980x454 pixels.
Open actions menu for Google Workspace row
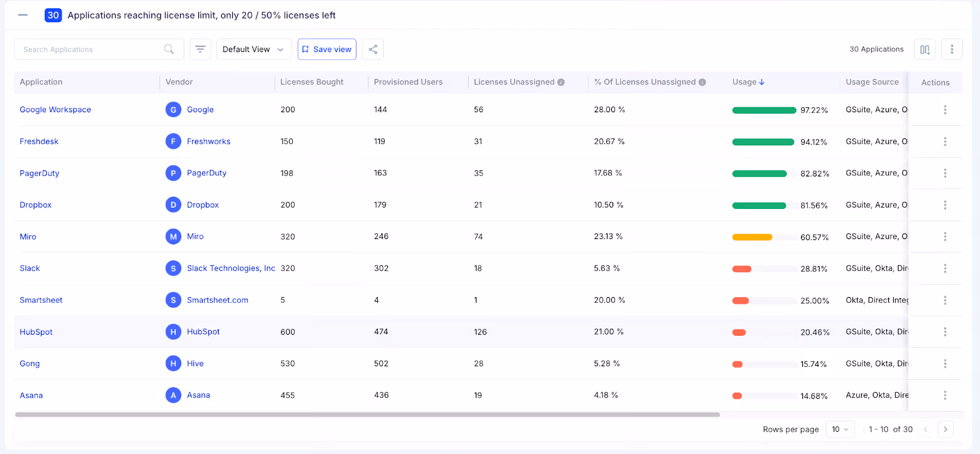945,110
